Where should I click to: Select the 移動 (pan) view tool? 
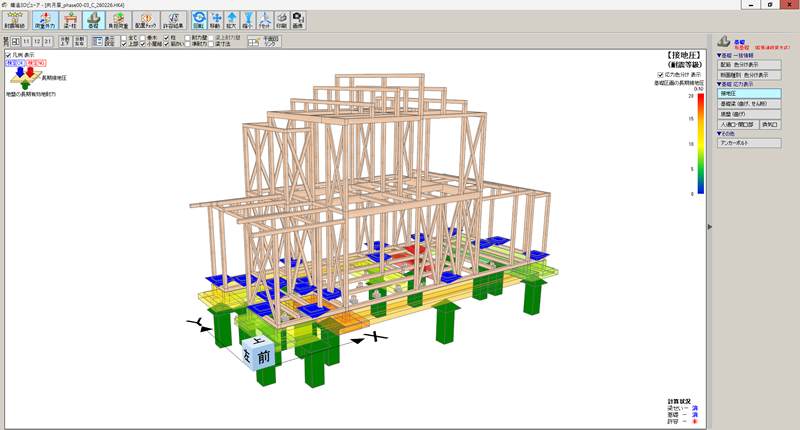(x=215, y=19)
